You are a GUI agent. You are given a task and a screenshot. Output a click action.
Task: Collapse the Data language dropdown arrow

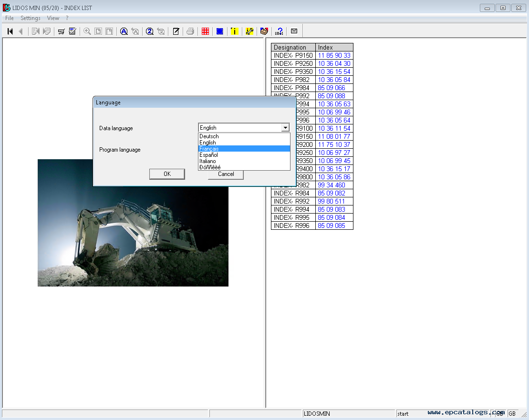click(285, 128)
